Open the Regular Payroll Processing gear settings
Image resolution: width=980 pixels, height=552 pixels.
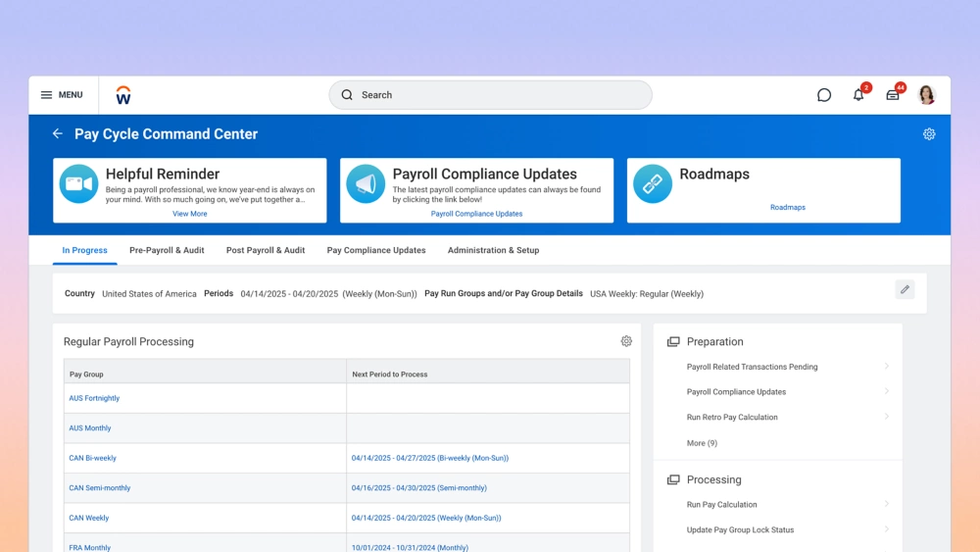[x=626, y=341]
